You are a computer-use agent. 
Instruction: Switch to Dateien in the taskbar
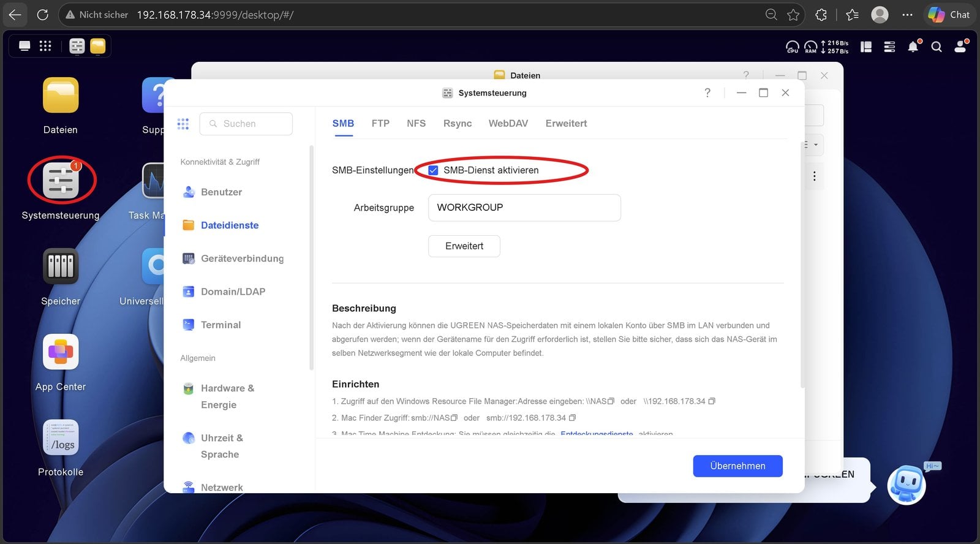[98, 46]
